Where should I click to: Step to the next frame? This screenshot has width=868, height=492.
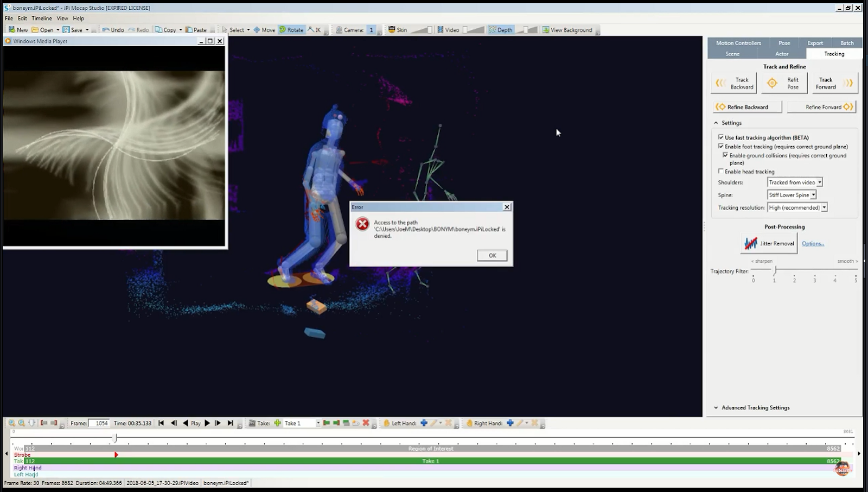[218, 423]
